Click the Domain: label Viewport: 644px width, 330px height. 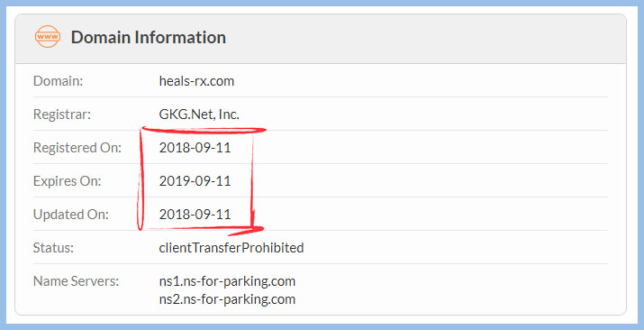(58, 81)
